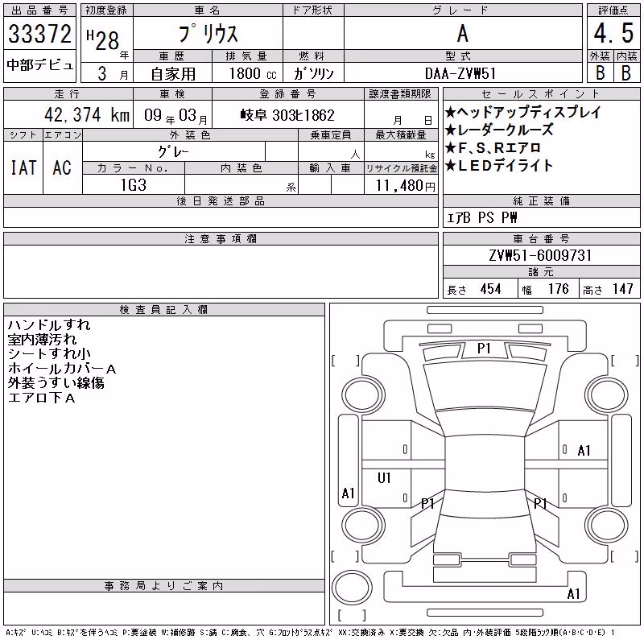Click the A1 mark on the bottom bumper

click(573, 593)
